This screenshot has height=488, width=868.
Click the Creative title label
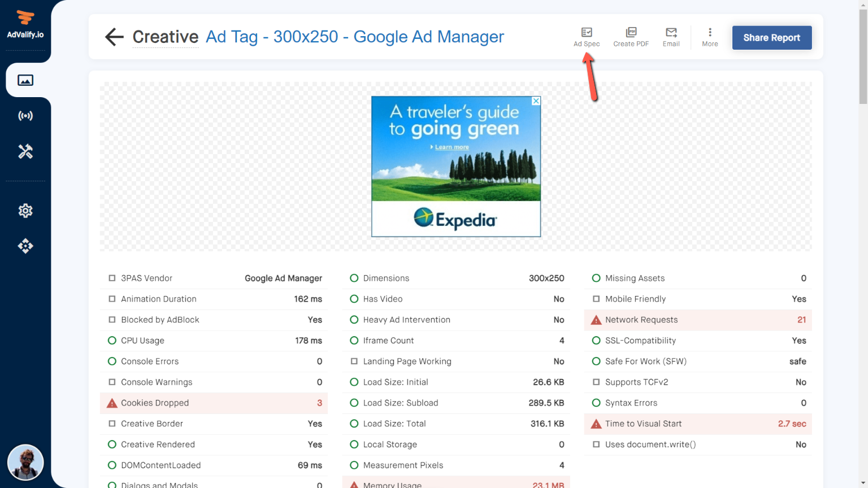(x=166, y=37)
